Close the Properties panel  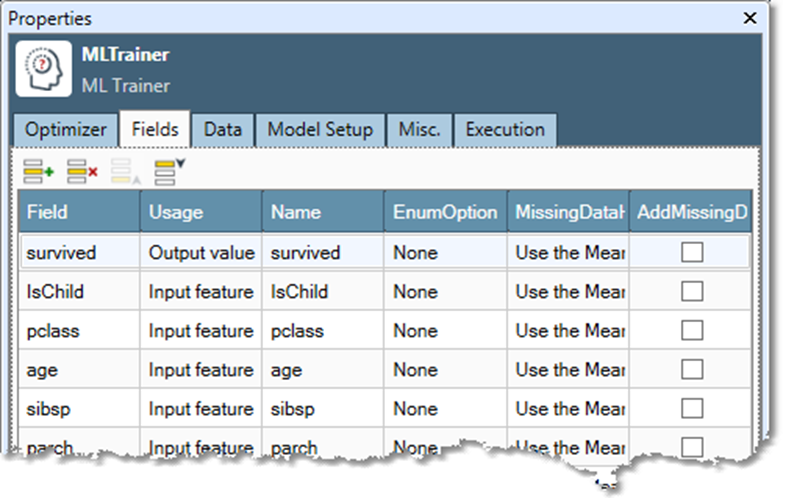coord(750,18)
